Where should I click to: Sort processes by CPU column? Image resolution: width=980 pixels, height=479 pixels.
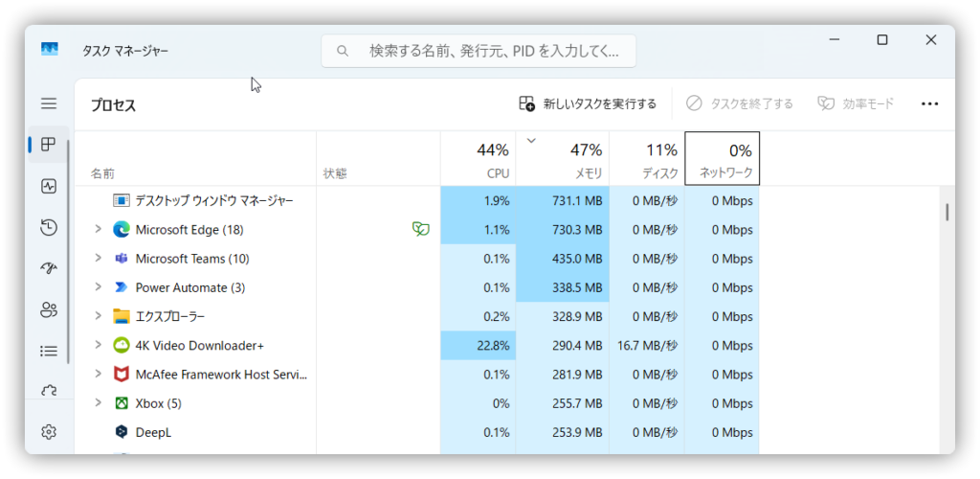[x=479, y=159]
